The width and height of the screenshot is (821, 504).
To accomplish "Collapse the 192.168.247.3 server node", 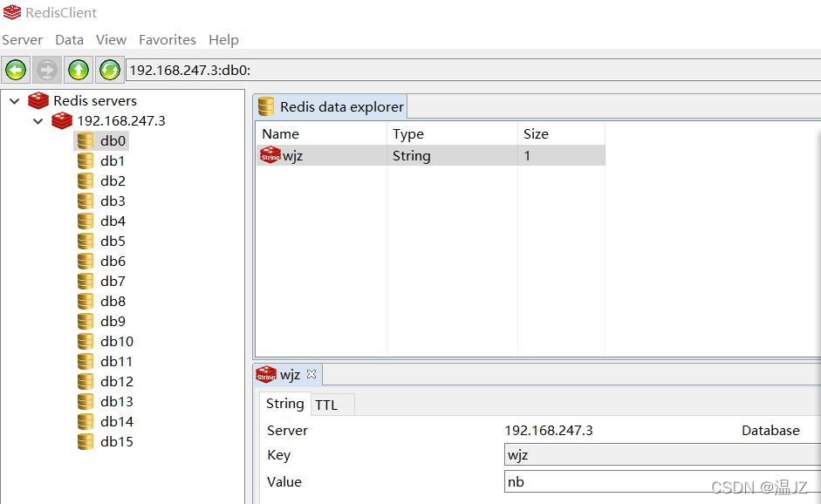I will coord(38,121).
